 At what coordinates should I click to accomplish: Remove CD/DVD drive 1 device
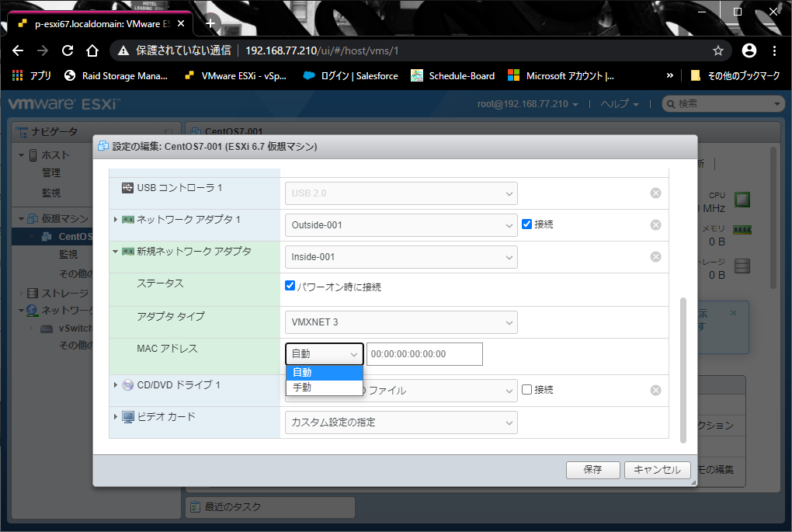655,390
